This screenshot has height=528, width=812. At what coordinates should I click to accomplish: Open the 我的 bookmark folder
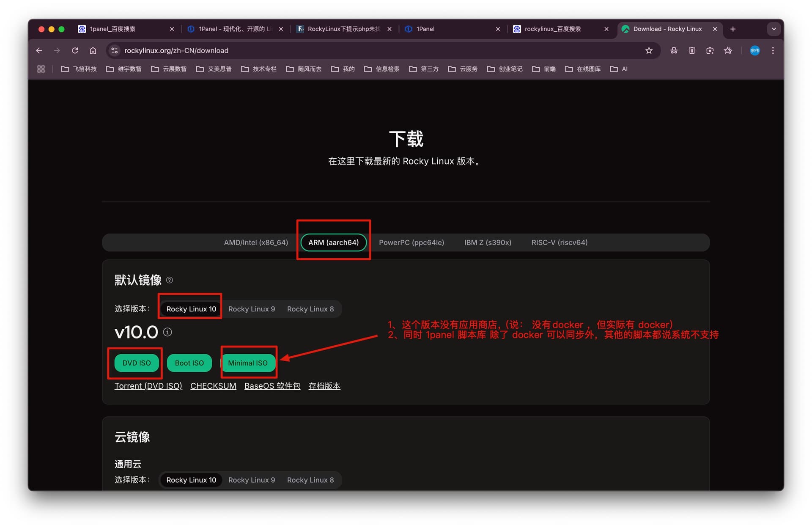coord(343,69)
